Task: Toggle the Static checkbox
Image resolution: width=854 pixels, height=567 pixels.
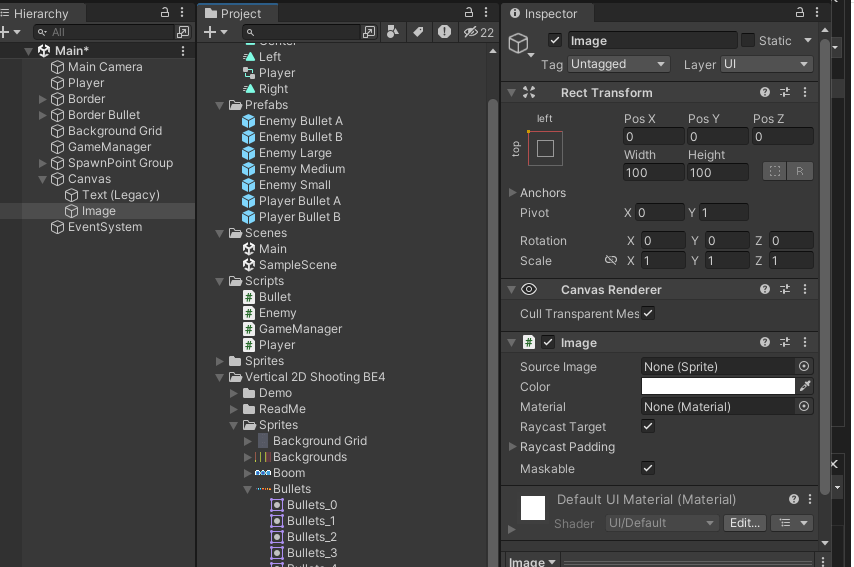Action: tap(748, 40)
